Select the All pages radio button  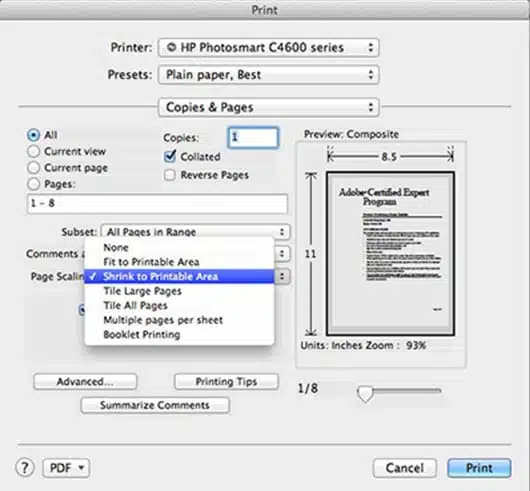tap(33, 135)
